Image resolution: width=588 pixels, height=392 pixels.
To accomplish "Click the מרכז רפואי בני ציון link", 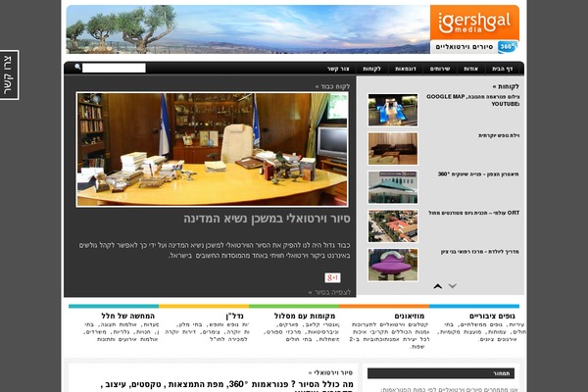I will pyautogui.click(x=480, y=252).
